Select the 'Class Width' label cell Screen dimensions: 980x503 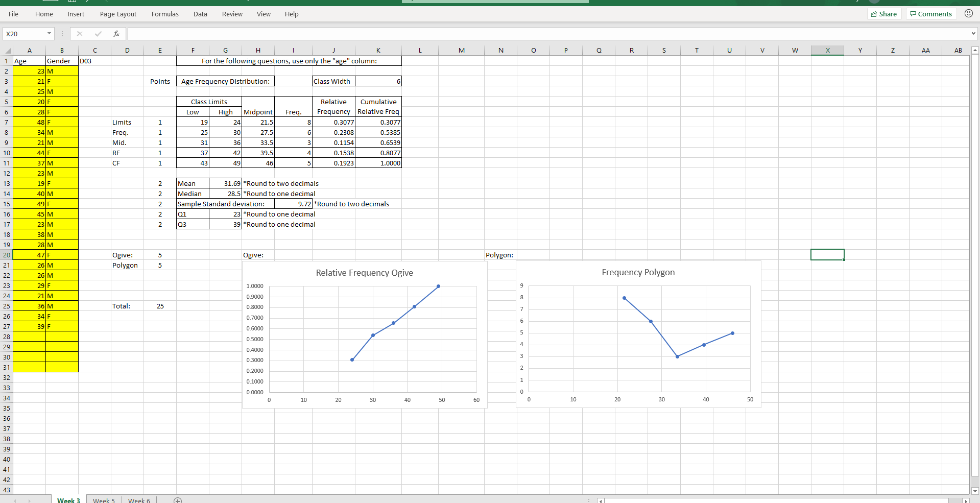pyautogui.click(x=333, y=81)
